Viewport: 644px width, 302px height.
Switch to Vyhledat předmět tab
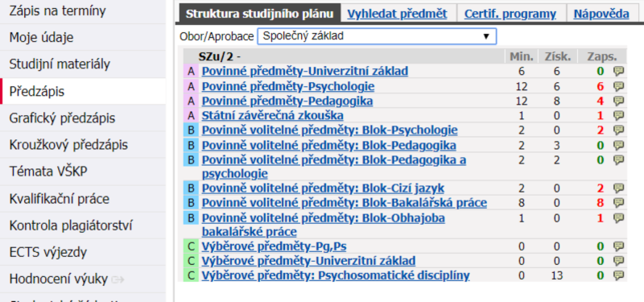[x=397, y=14]
